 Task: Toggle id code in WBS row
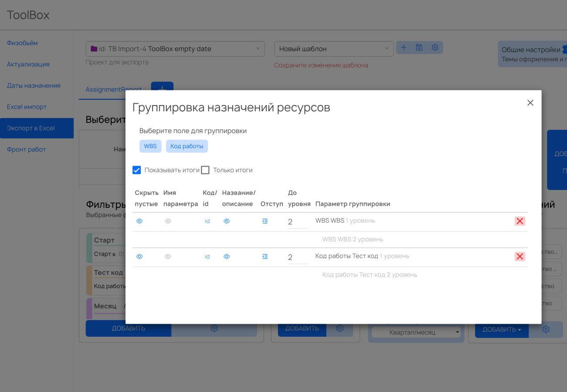coord(207,221)
